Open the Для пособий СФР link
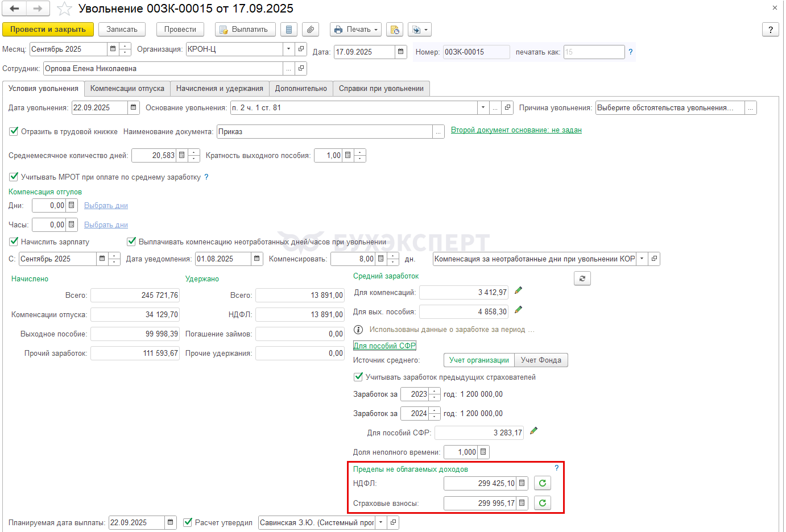Screen dimensions: 786x532 click(x=384, y=346)
